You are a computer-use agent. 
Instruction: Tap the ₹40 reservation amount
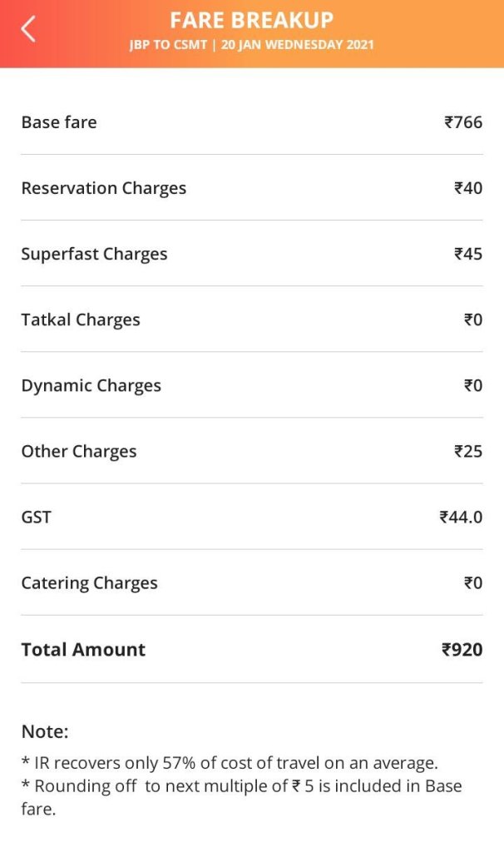tap(468, 188)
